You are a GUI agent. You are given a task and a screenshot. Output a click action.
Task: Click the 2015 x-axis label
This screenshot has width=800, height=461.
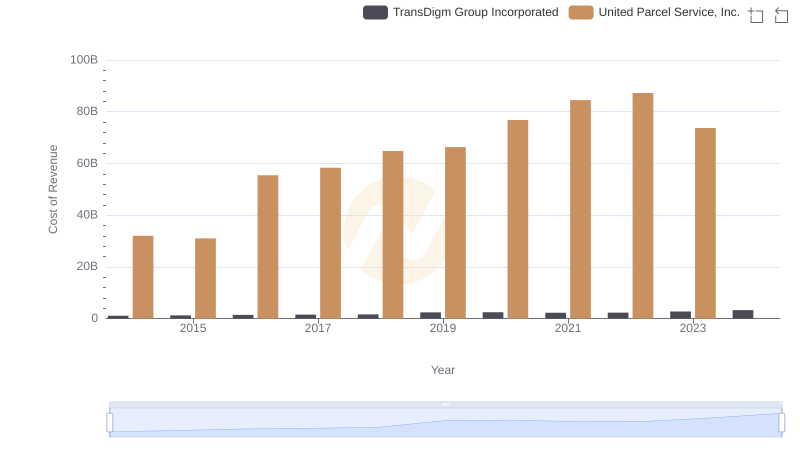193,328
